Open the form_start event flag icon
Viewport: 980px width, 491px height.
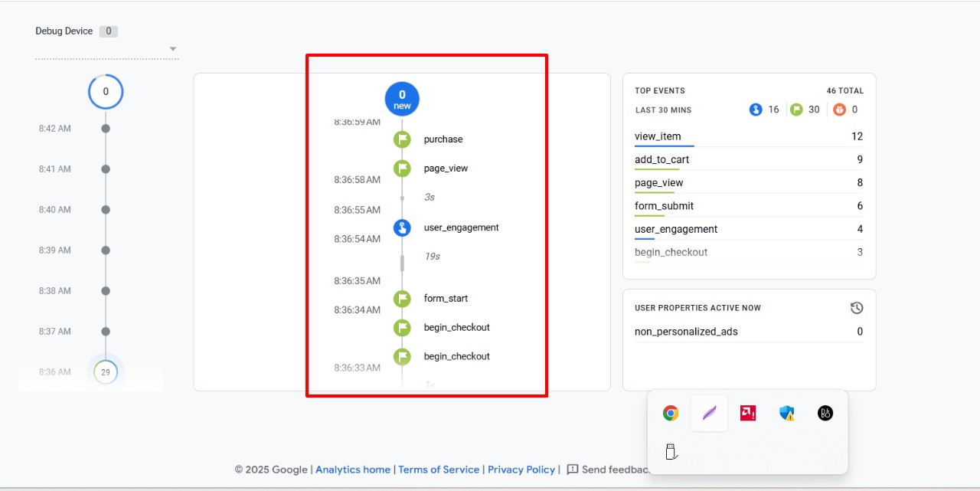402,299
